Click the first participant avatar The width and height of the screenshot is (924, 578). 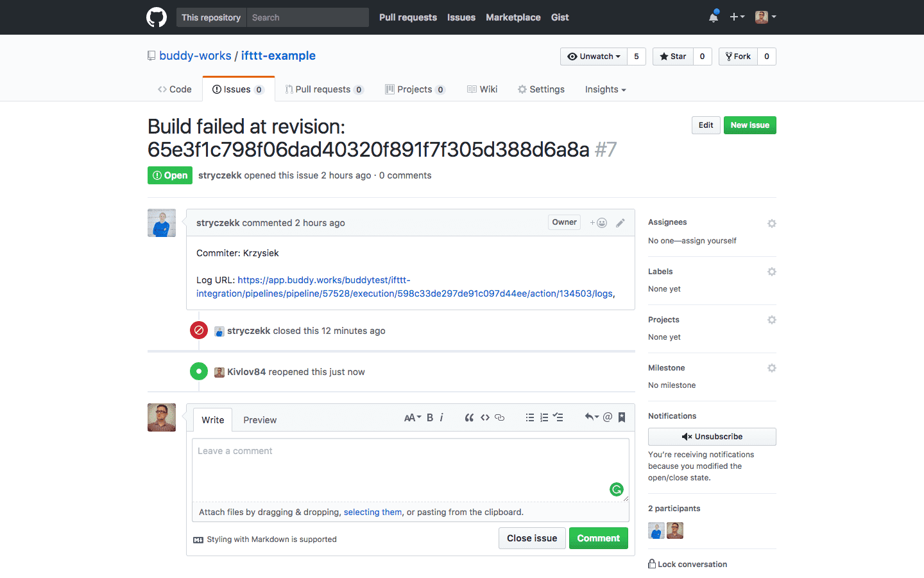[656, 530]
